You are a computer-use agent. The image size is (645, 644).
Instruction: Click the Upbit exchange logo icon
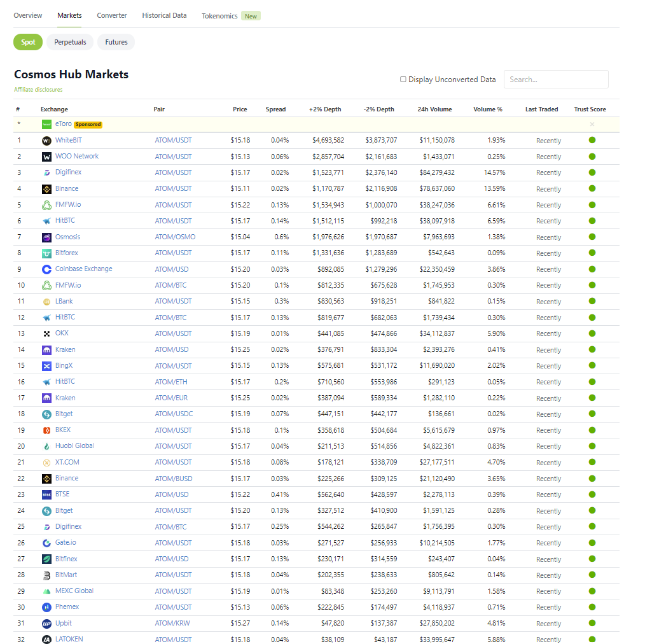pos(46,624)
